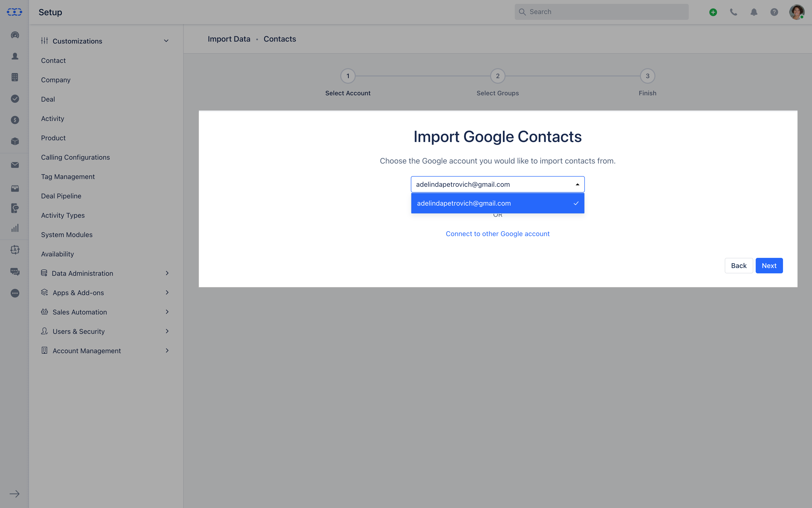This screenshot has width=812, height=508.
Task: Open the help question mark icon
Action: (x=774, y=12)
